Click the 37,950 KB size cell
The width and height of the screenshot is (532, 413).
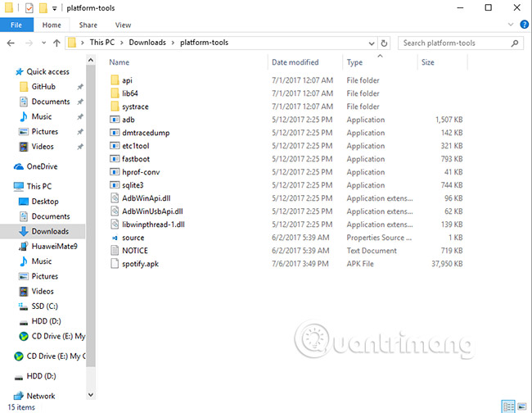447,264
